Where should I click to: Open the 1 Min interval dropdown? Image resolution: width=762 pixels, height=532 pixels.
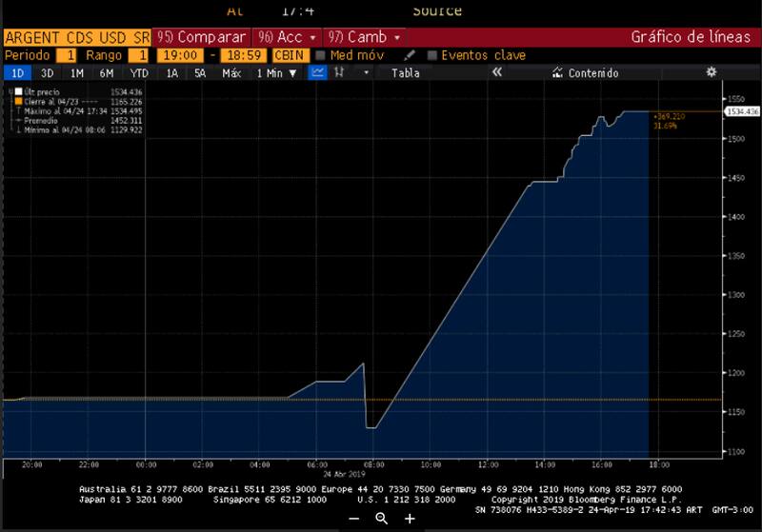(273, 72)
